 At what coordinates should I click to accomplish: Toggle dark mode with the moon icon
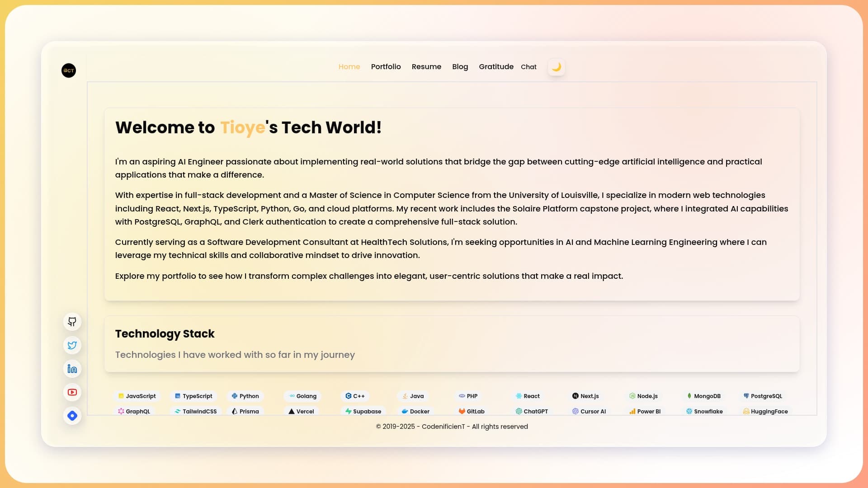click(x=556, y=67)
